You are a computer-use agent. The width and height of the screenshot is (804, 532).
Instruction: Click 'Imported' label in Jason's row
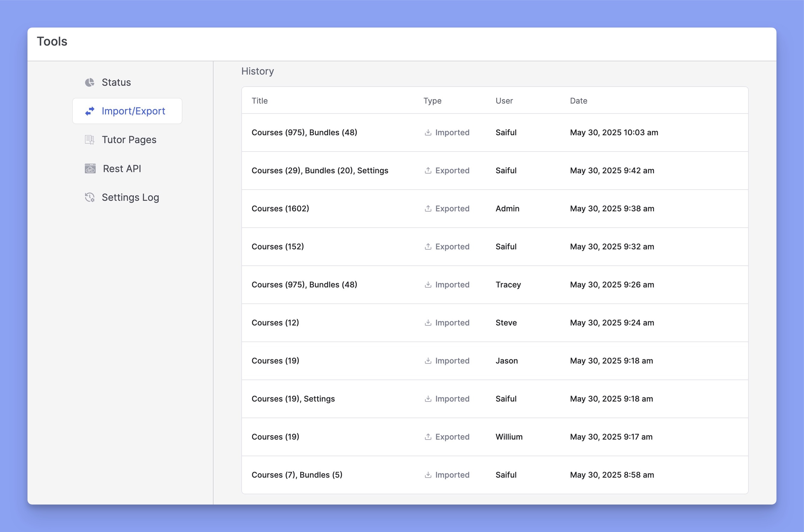click(452, 361)
